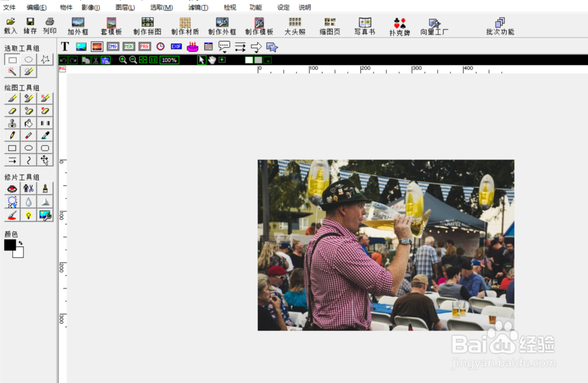Select the rounded rectangle shape tool
Viewport: 588px width, 383px height.
coord(45,148)
